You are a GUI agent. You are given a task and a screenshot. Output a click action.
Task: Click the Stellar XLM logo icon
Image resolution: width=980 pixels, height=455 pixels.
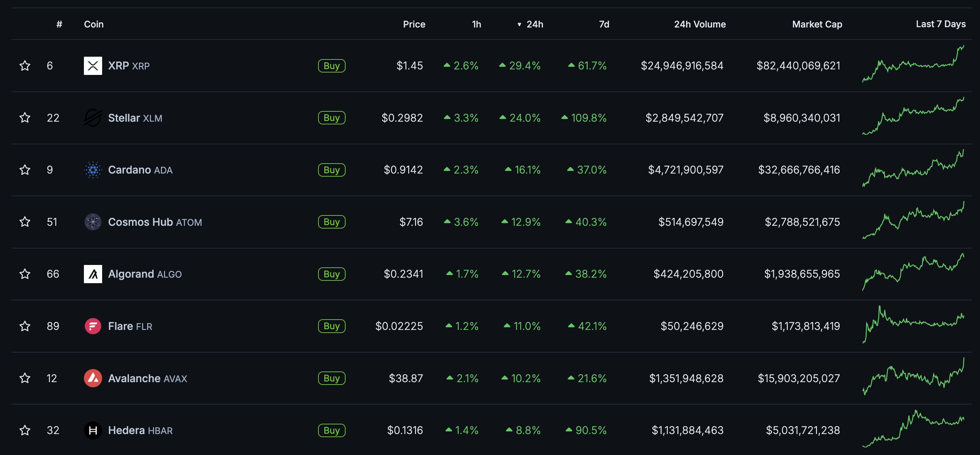[93, 118]
